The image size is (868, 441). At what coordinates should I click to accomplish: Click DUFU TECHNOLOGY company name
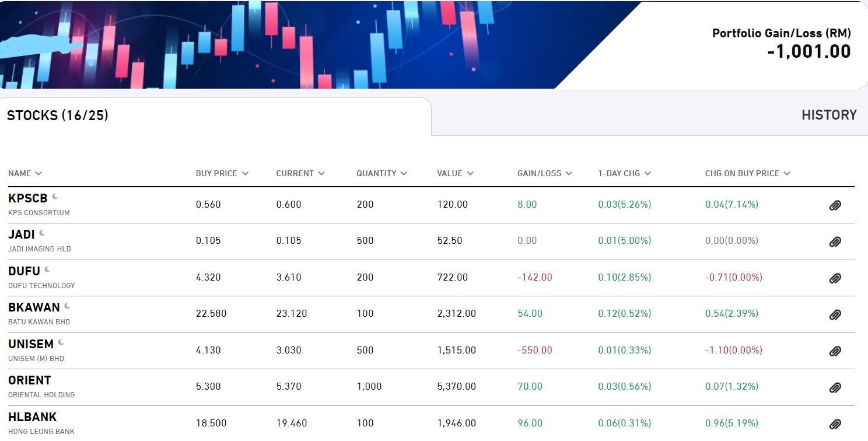point(41,286)
